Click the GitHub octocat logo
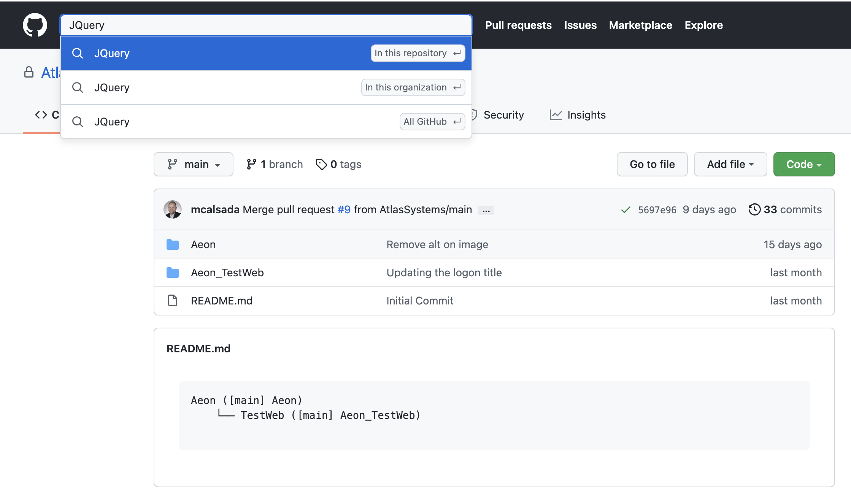851x504 pixels. tap(35, 25)
